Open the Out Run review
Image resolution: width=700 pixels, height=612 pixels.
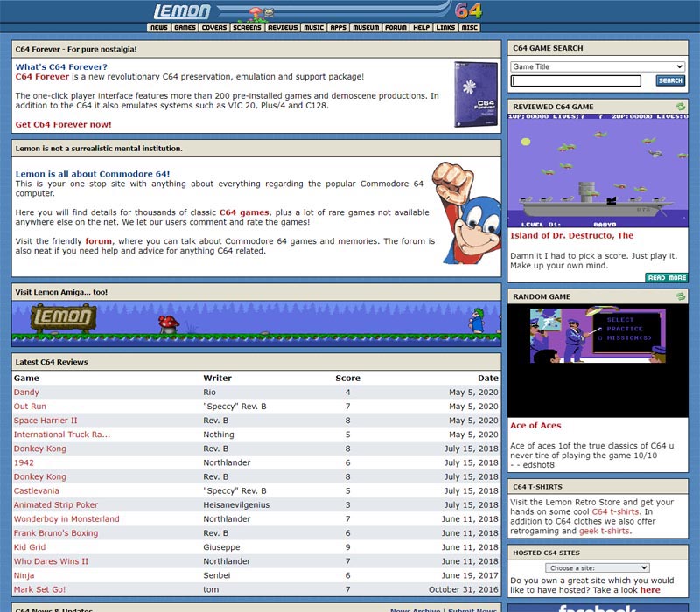point(30,407)
